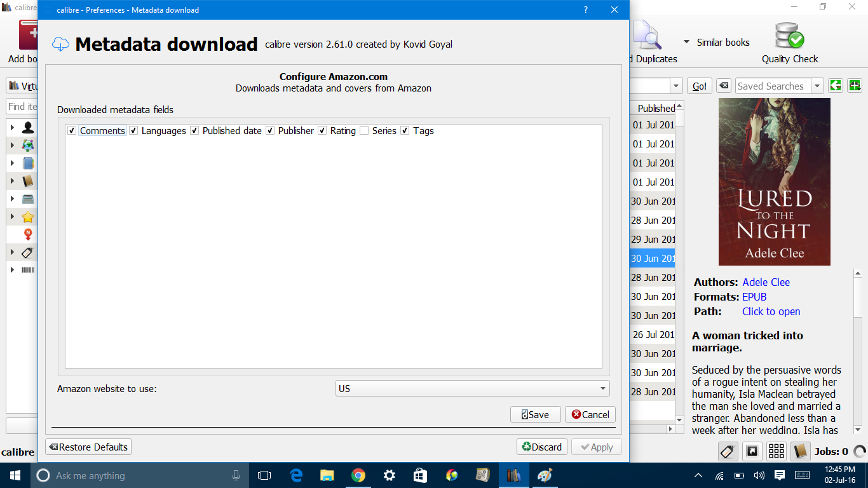The width and height of the screenshot is (868, 488).
Task: Select the Authors person icon in tag browser
Action: [x=28, y=128]
